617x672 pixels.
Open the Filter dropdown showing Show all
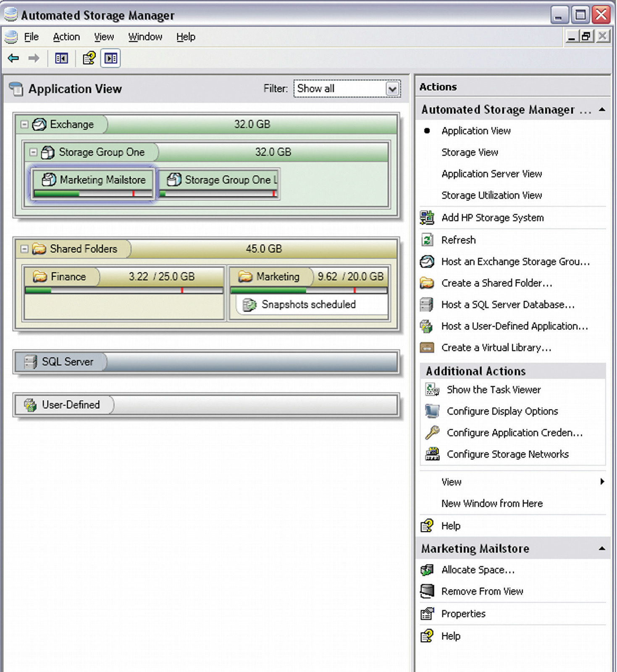[x=392, y=89]
